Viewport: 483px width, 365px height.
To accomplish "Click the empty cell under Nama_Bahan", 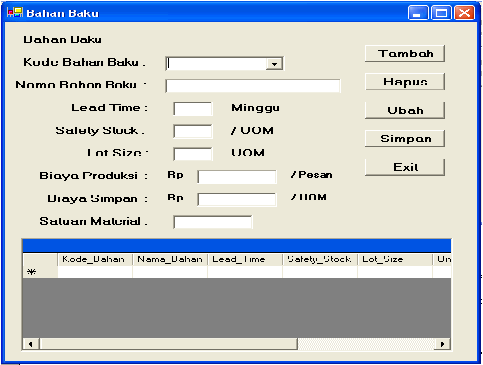I will [170, 272].
